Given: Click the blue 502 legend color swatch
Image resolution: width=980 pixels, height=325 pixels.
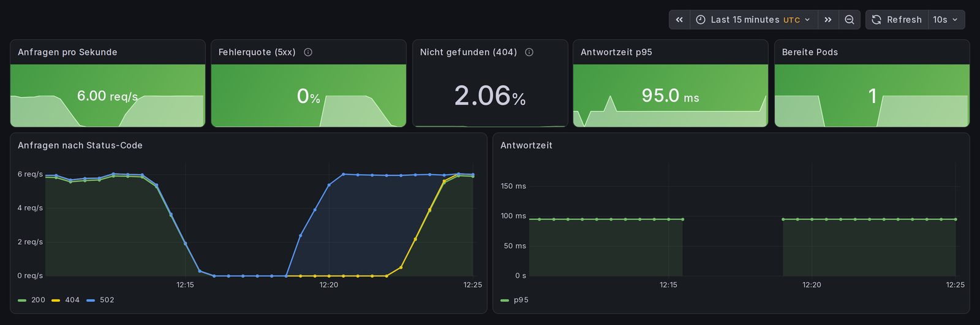Looking at the screenshot, I should pyautogui.click(x=91, y=300).
